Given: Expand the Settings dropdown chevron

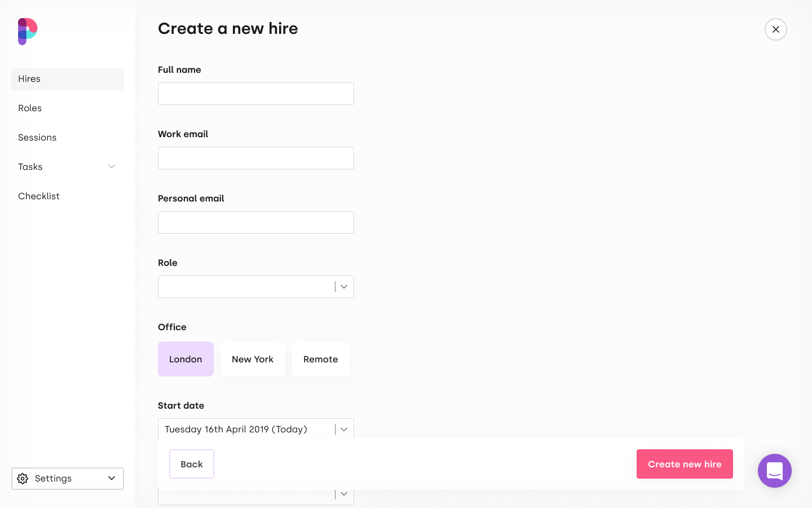Looking at the screenshot, I should tap(112, 479).
